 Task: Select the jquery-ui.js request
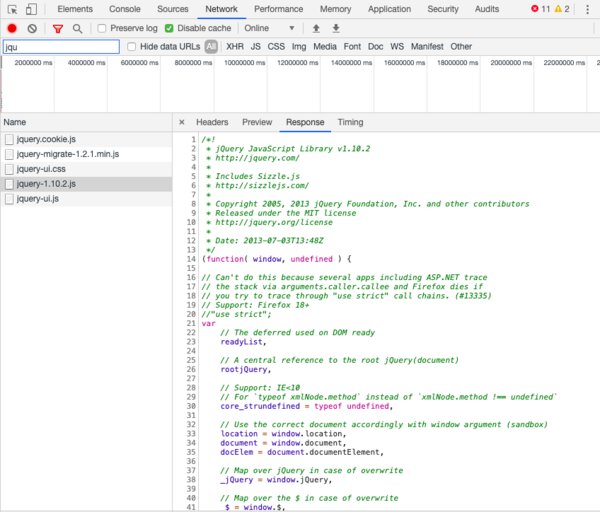click(x=86, y=199)
